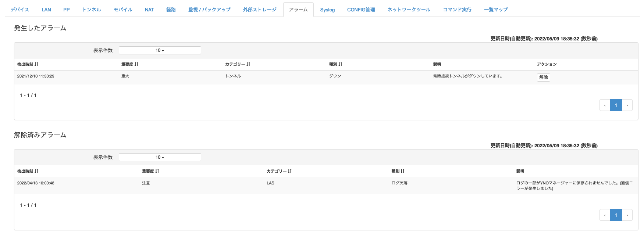Go to previous page in 解除済みアラーム
Viewport: 644px width, 241px height.
point(605,215)
